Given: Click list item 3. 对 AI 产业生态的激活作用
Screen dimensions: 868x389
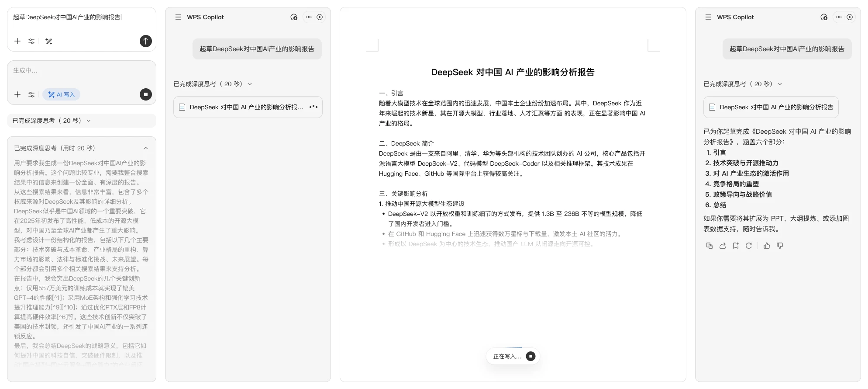Looking at the screenshot, I should (x=747, y=174).
